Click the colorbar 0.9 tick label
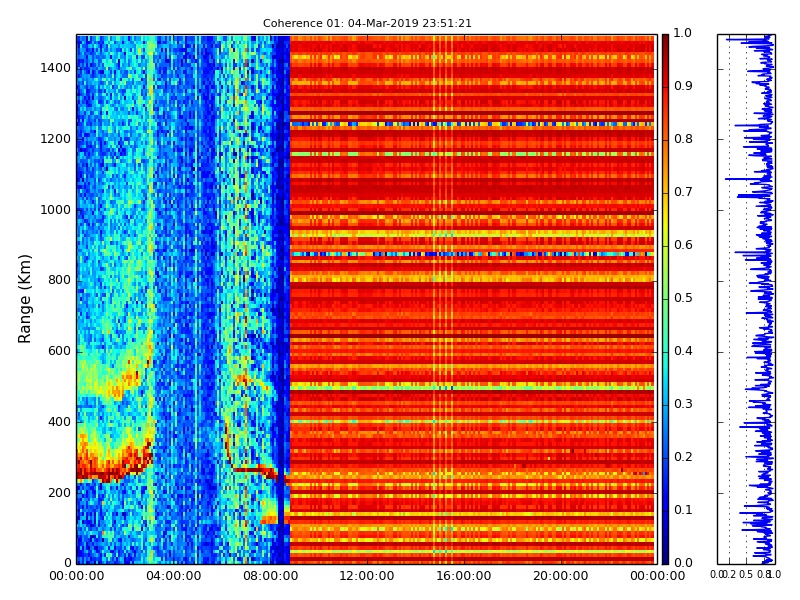The width and height of the screenshot is (800, 600). click(683, 86)
